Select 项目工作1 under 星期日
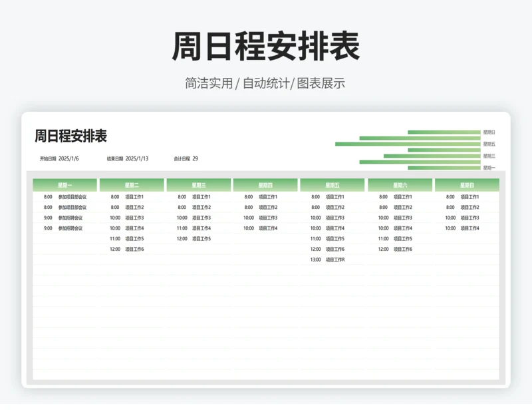The width and height of the screenshot is (532, 410). pyautogui.click(x=470, y=197)
